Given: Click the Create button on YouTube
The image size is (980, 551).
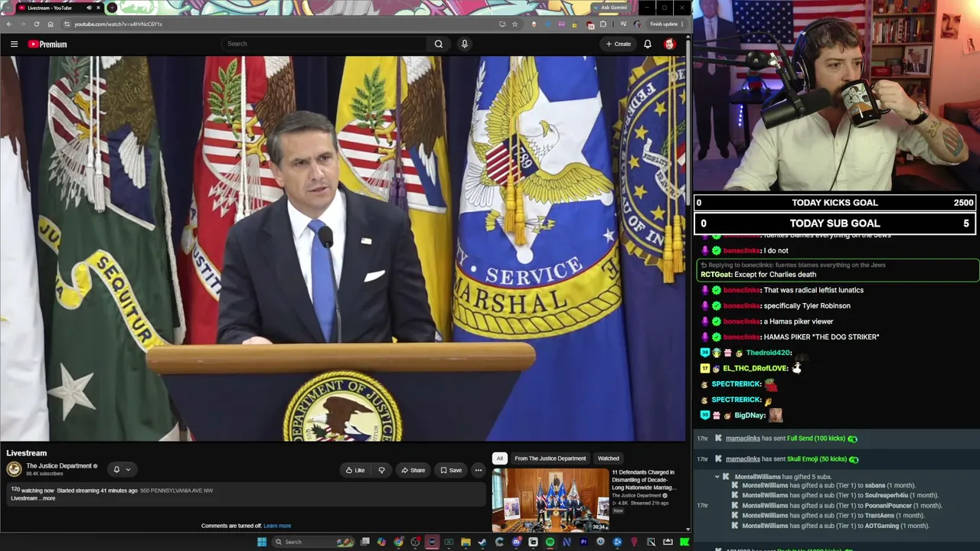Looking at the screenshot, I should pyautogui.click(x=619, y=44).
